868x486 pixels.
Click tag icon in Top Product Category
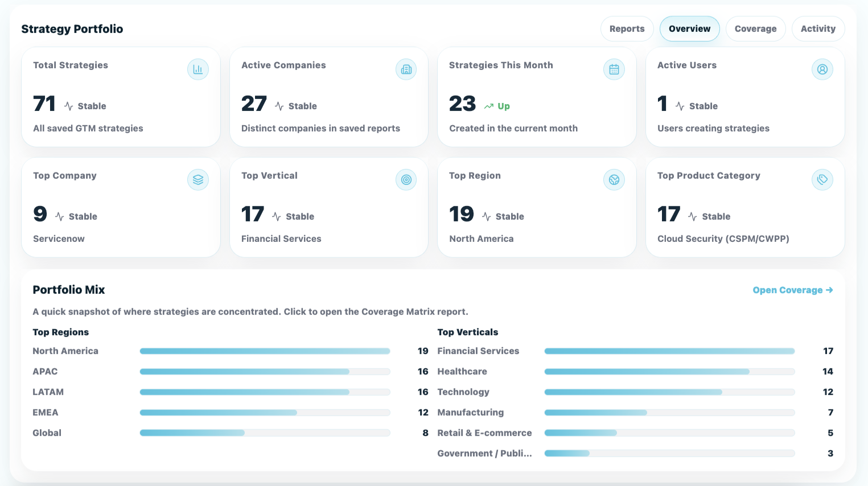822,180
